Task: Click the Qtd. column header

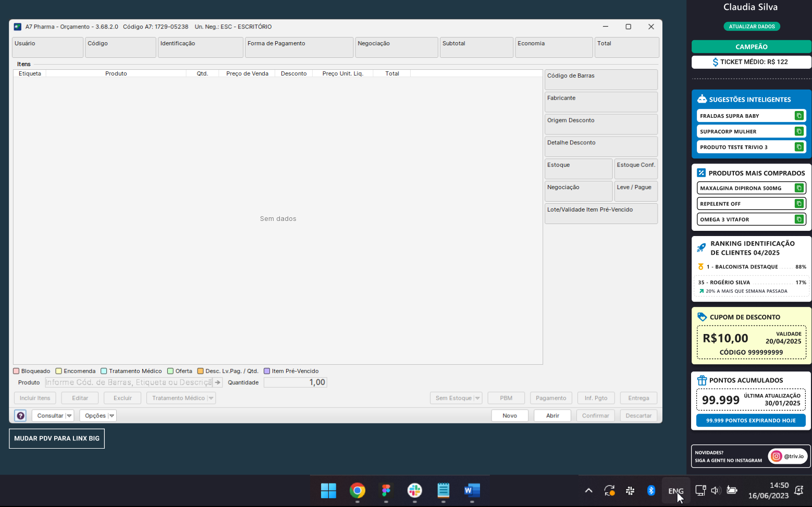Action: (203, 73)
